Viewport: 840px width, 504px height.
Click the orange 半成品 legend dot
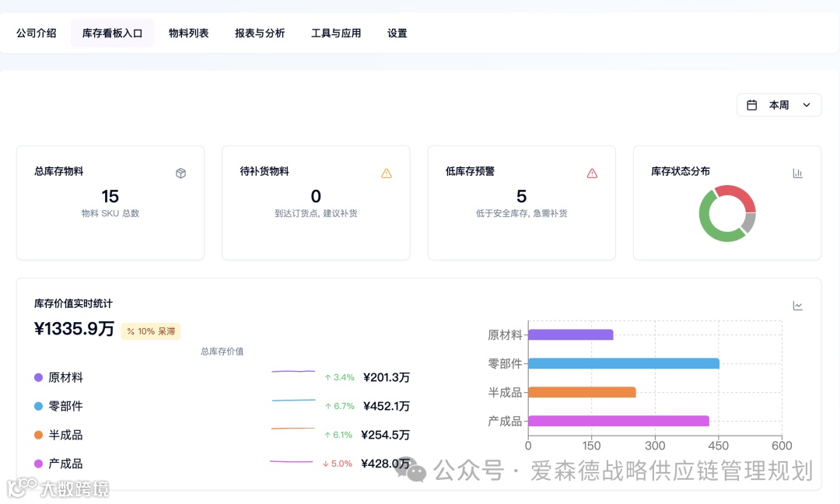pyautogui.click(x=39, y=435)
